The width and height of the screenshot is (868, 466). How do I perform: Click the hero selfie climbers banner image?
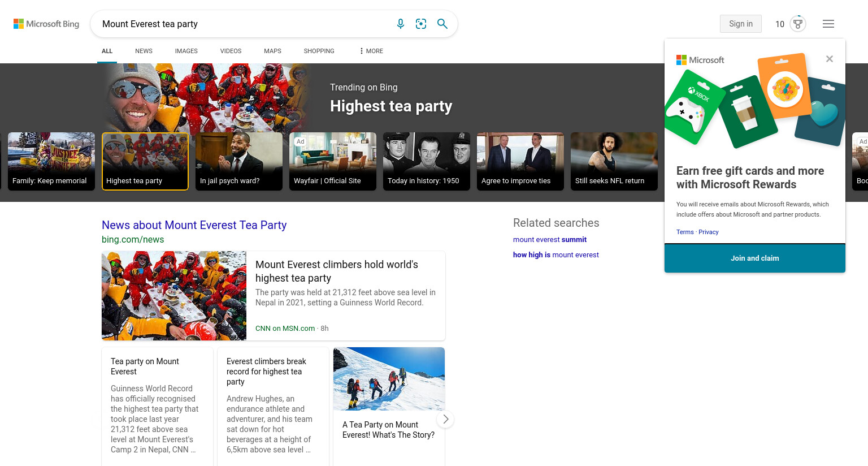(206, 98)
